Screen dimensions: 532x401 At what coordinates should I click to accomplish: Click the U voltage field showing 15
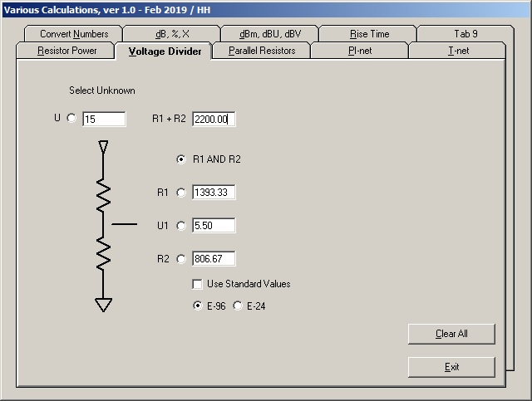pos(104,119)
